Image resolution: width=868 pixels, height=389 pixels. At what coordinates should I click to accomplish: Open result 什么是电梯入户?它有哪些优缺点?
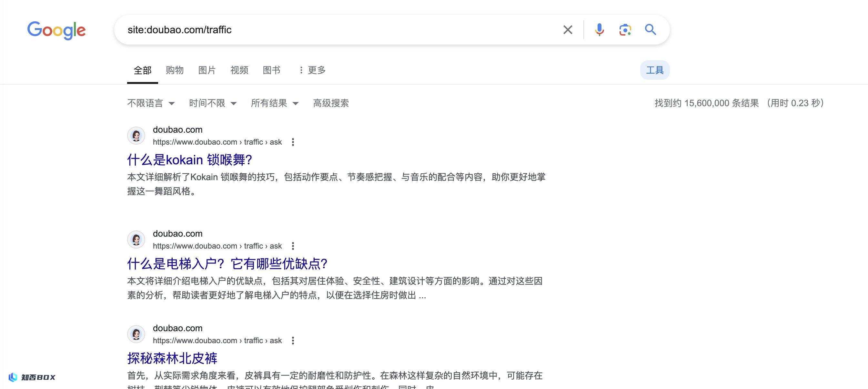[227, 264]
